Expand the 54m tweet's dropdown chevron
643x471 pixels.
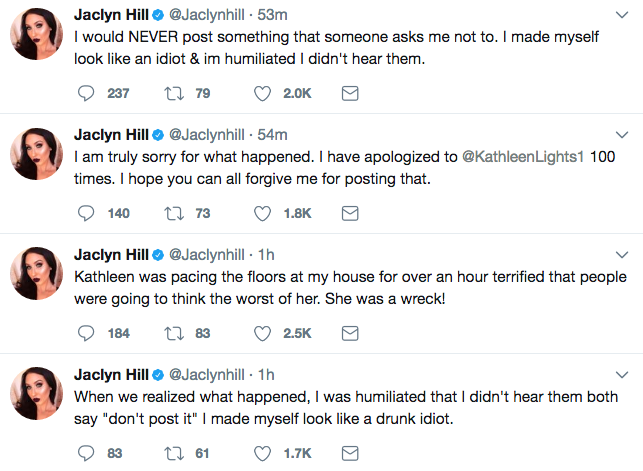[x=622, y=135]
